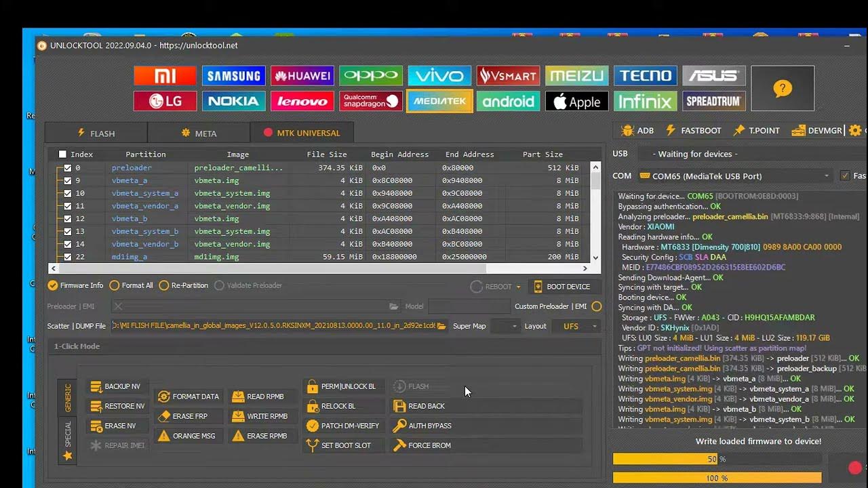The width and height of the screenshot is (868, 488).
Task: Open the Huawei brand section
Action: [x=302, y=75]
